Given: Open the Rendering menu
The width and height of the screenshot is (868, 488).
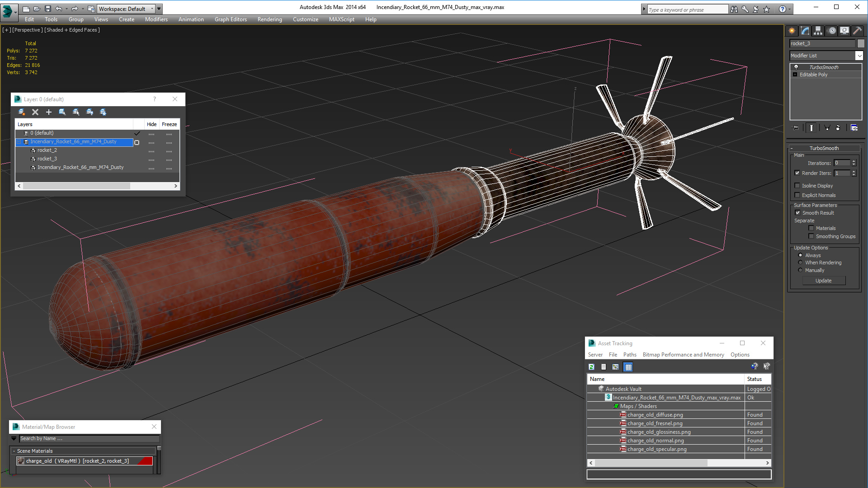Looking at the screenshot, I should click(x=269, y=19).
